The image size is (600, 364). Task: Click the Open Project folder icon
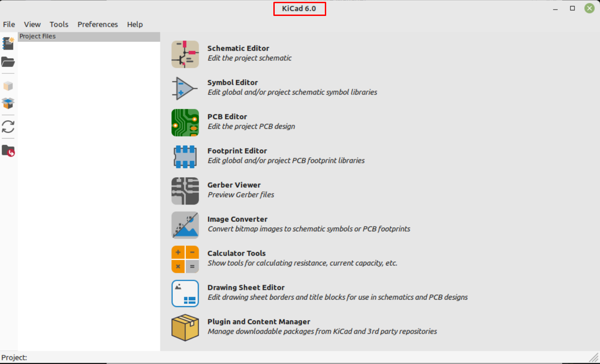tap(8, 62)
